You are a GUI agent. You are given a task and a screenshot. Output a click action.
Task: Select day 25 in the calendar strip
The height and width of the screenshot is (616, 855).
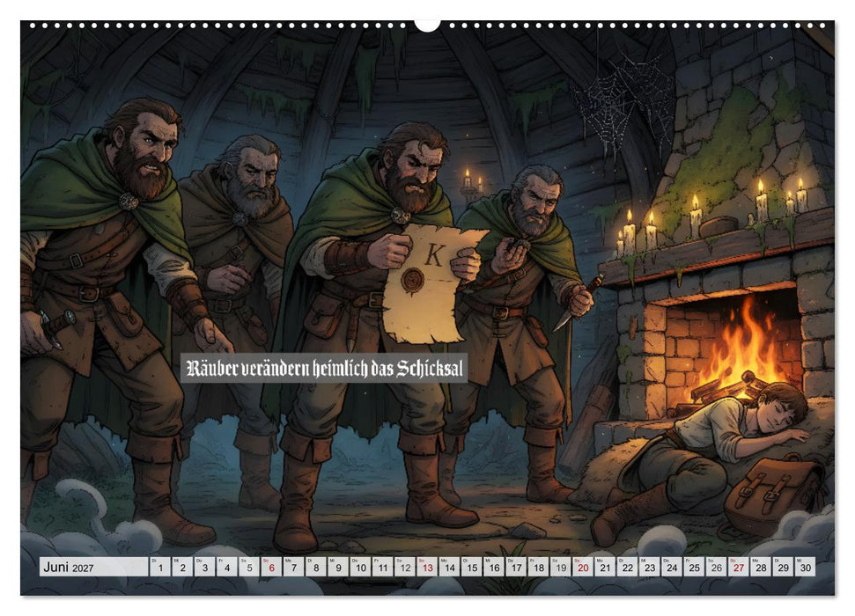point(695,567)
